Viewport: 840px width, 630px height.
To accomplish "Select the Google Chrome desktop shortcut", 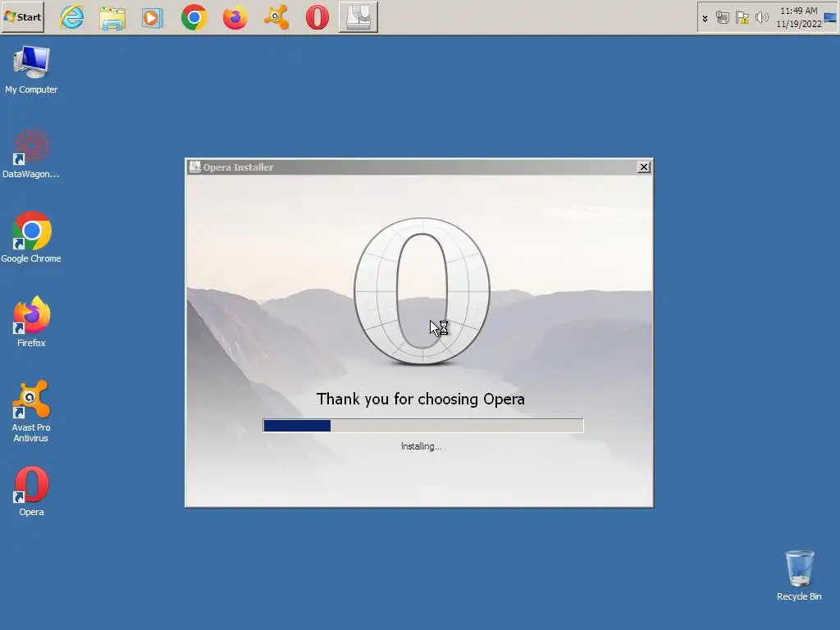I will tap(31, 237).
